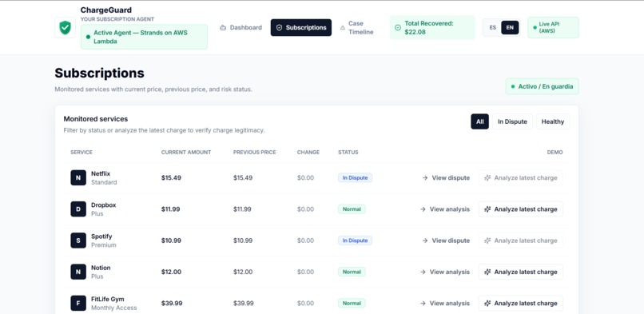Click the Dropbox service name

pos(104,205)
